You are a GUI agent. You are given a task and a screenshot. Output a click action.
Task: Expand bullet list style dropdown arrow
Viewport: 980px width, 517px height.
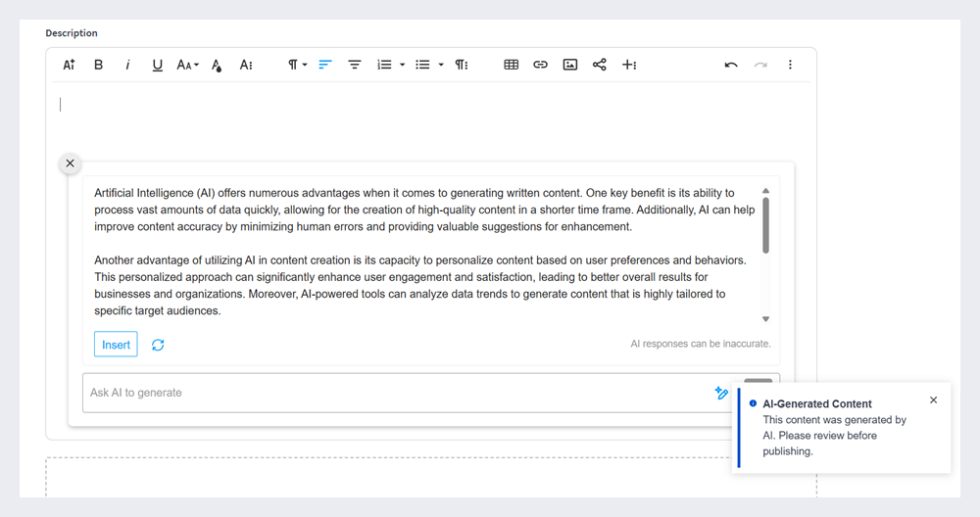point(441,65)
